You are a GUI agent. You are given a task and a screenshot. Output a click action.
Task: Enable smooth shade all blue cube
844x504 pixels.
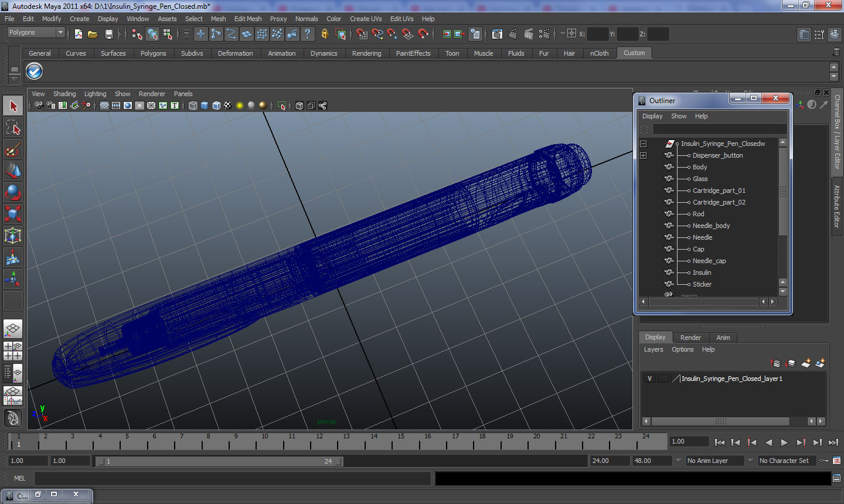[205, 105]
